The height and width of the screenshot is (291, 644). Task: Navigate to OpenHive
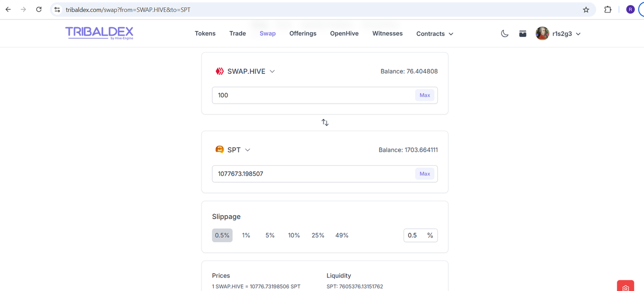click(x=344, y=34)
